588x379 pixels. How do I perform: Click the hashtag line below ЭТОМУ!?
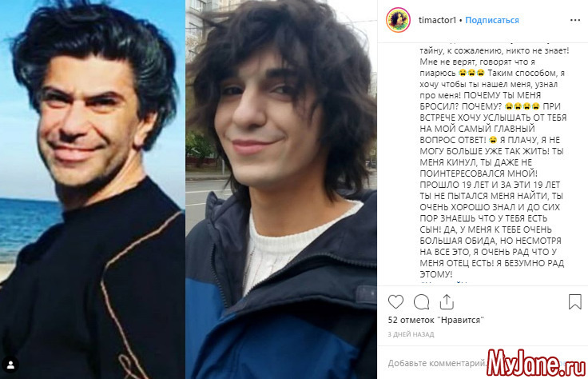443,282
